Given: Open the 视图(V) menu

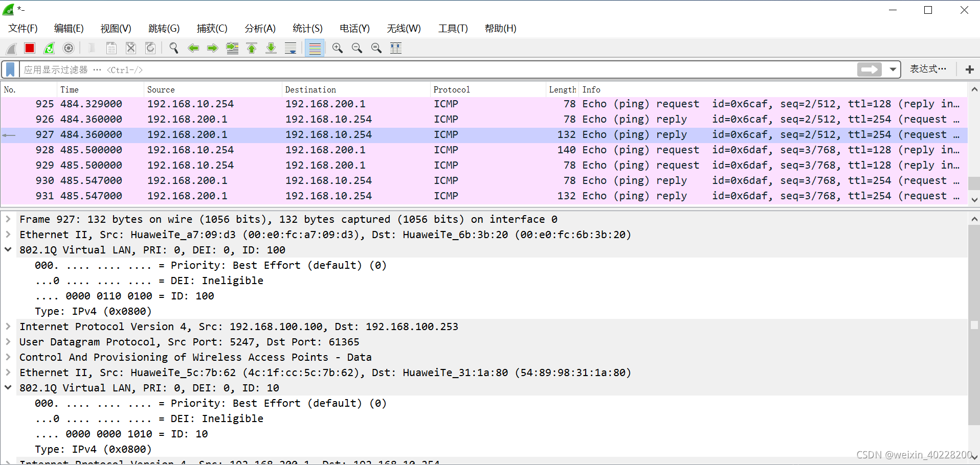Looking at the screenshot, I should pos(116,29).
